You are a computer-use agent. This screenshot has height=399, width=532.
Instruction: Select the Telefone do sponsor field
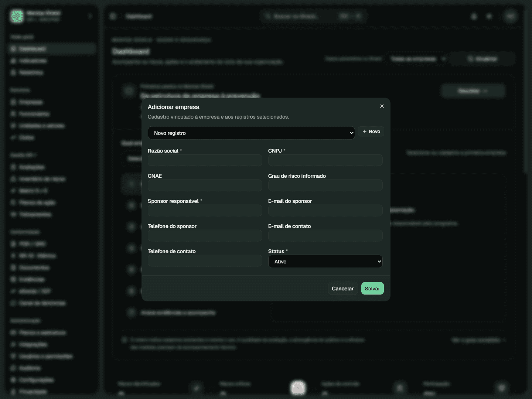(x=205, y=236)
